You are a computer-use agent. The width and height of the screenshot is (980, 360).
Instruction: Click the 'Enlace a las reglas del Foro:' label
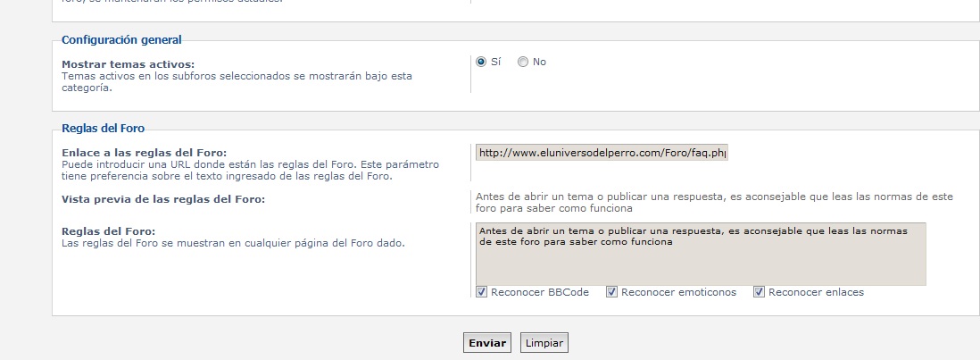[x=144, y=153]
